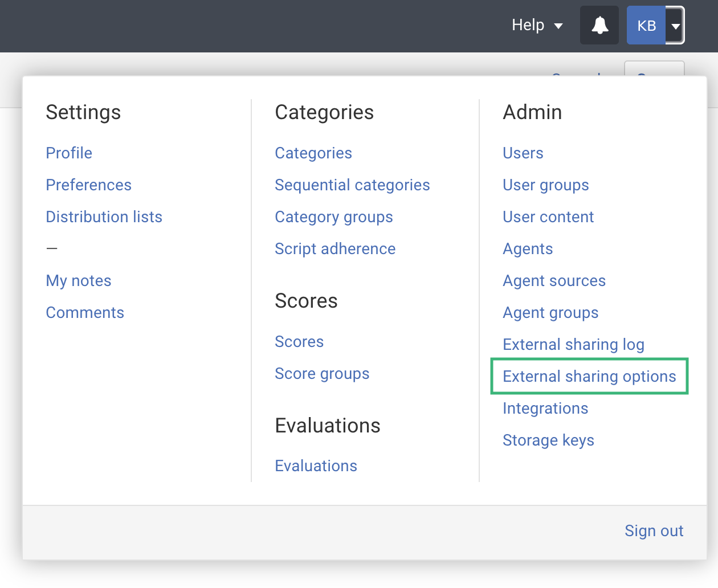The image size is (718, 588).
Task: Navigate to Evaluations link
Action: [x=316, y=466]
